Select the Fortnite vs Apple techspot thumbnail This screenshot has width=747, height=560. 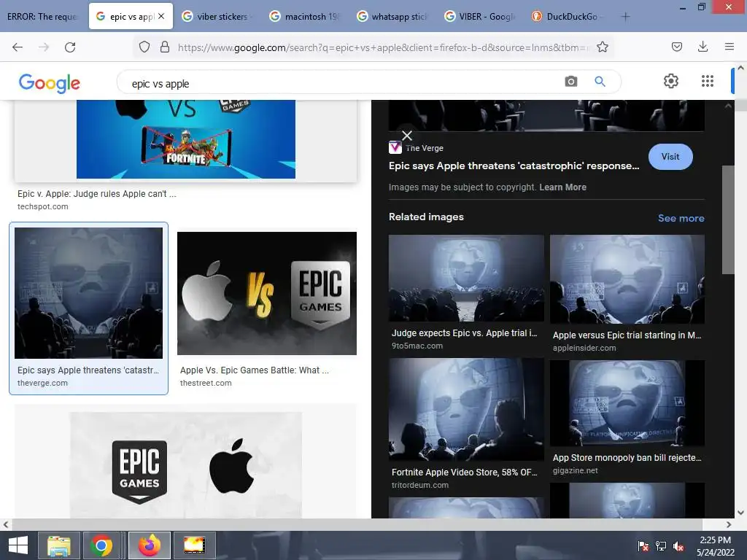[186, 139]
